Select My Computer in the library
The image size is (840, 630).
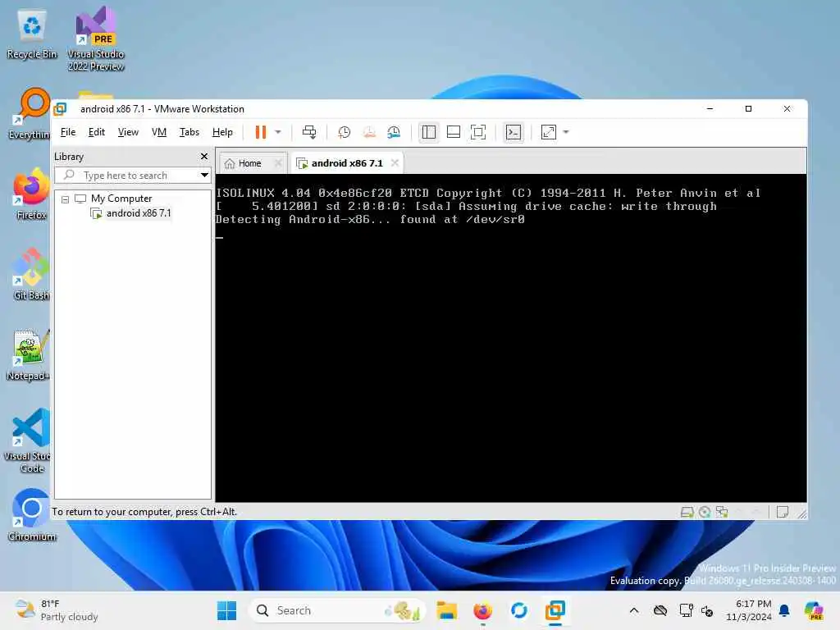[x=121, y=199]
